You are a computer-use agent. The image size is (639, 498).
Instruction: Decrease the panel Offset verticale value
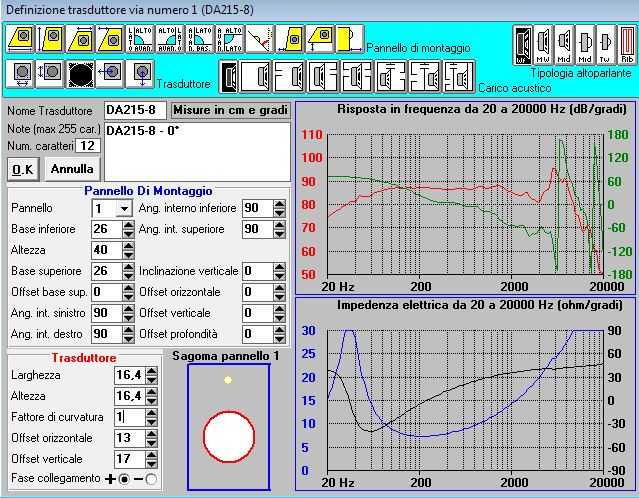click(x=280, y=318)
